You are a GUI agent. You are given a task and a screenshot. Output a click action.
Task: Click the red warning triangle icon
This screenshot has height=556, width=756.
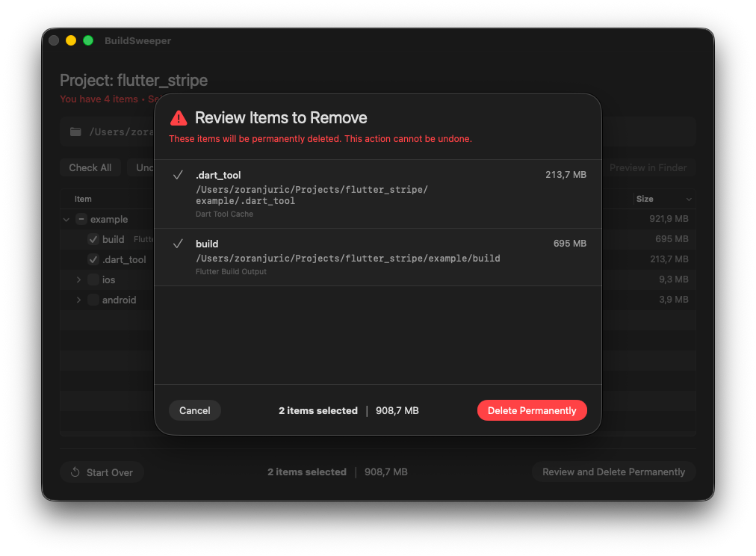pyautogui.click(x=179, y=118)
